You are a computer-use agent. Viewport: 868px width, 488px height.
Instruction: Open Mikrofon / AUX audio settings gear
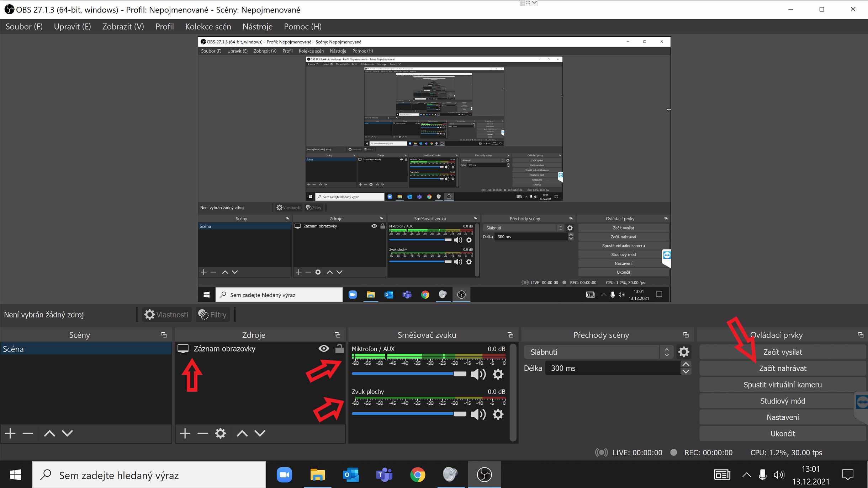(x=498, y=374)
